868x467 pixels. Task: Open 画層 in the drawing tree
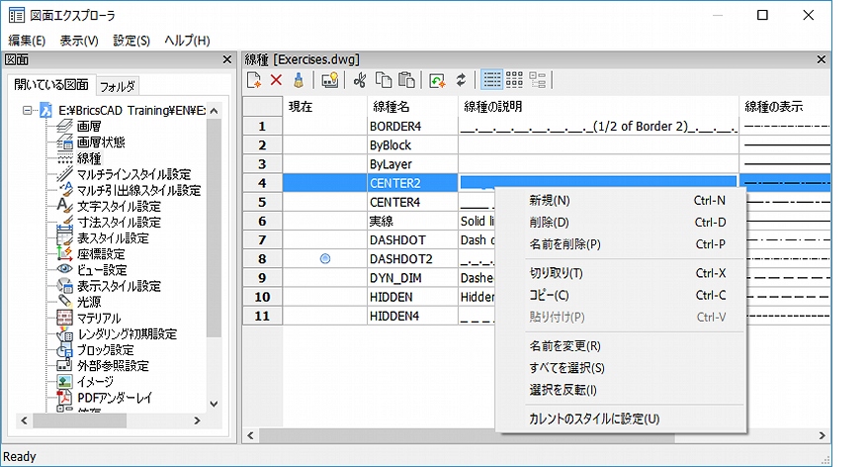[x=89, y=127]
